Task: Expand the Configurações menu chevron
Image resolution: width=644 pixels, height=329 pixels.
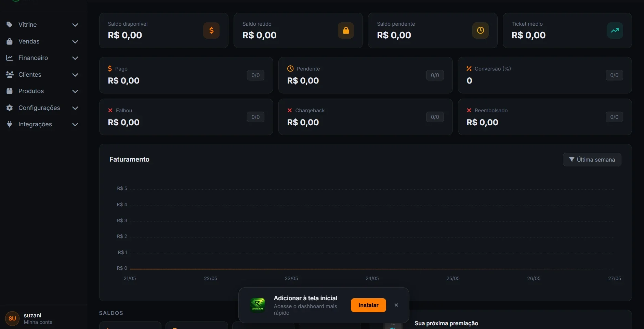Action: [x=75, y=108]
